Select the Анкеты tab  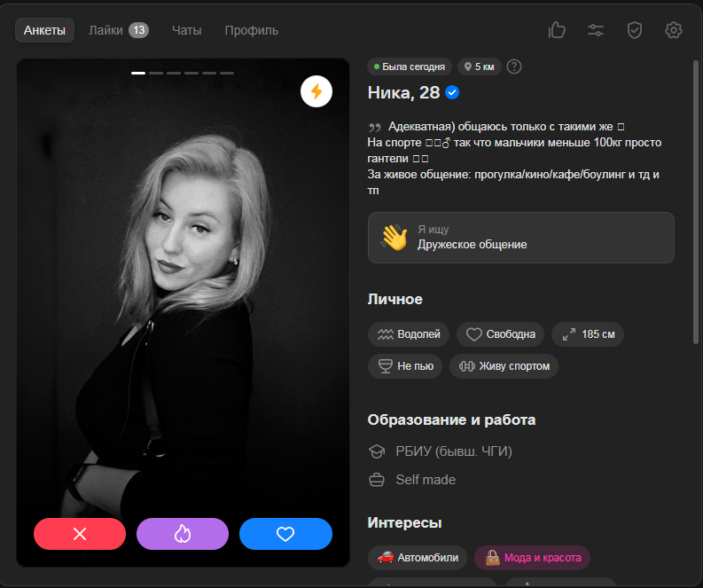(x=44, y=30)
